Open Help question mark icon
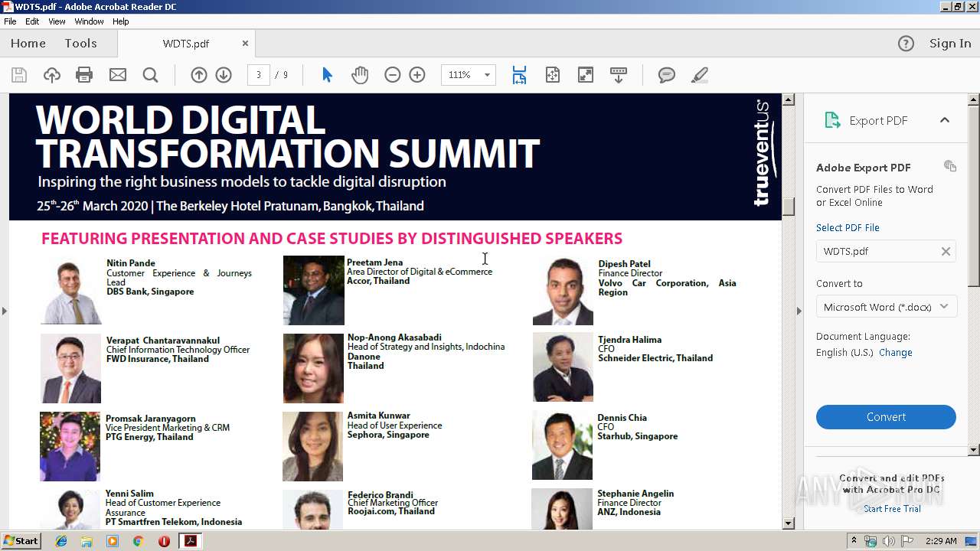Image resolution: width=980 pixels, height=551 pixels. pyautogui.click(x=906, y=44)
